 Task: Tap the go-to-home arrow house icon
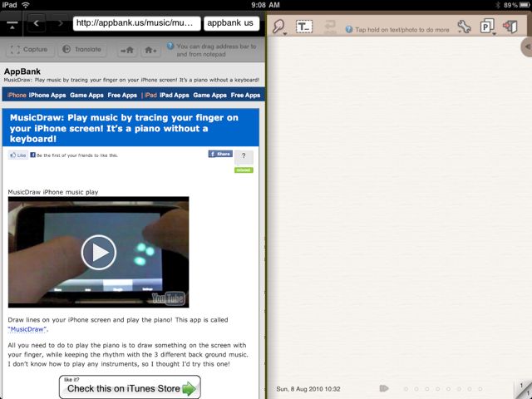pyautogui.click(x=127, y=50)
